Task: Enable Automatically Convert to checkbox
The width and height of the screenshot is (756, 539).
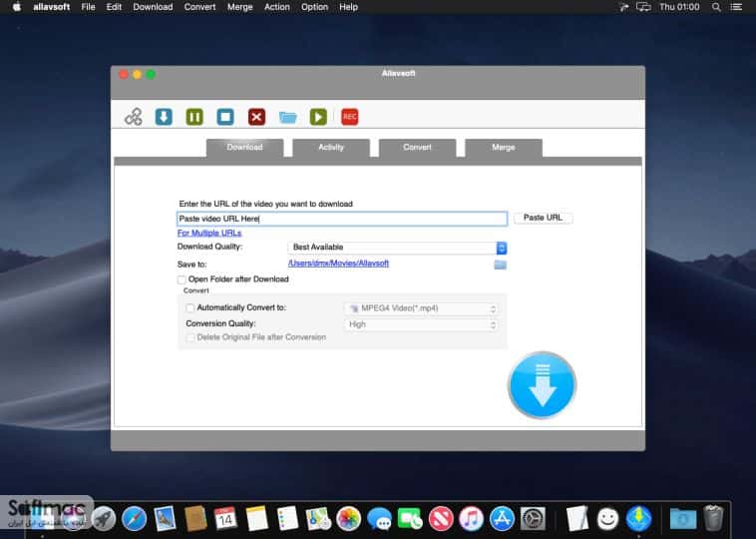Action: 190,307
